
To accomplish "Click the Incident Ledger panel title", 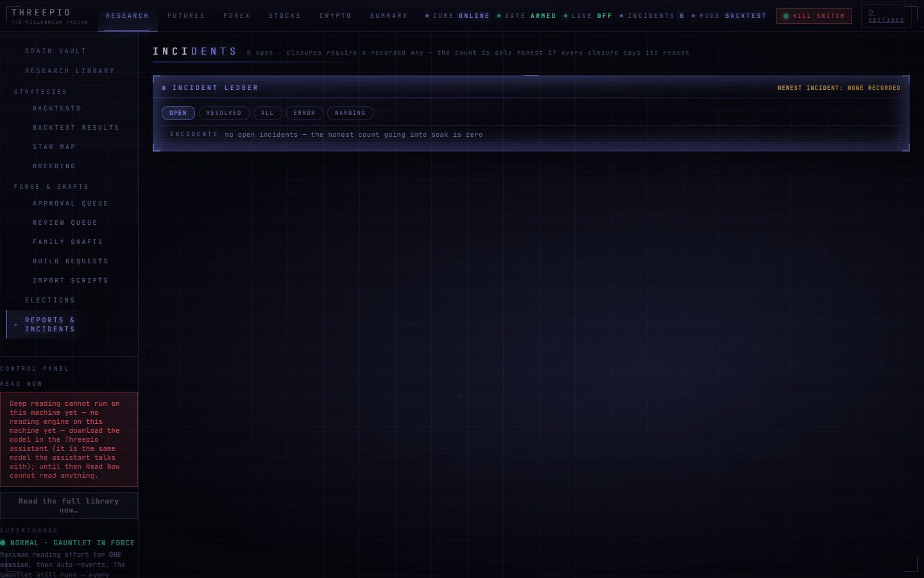I will click(215, 88).
